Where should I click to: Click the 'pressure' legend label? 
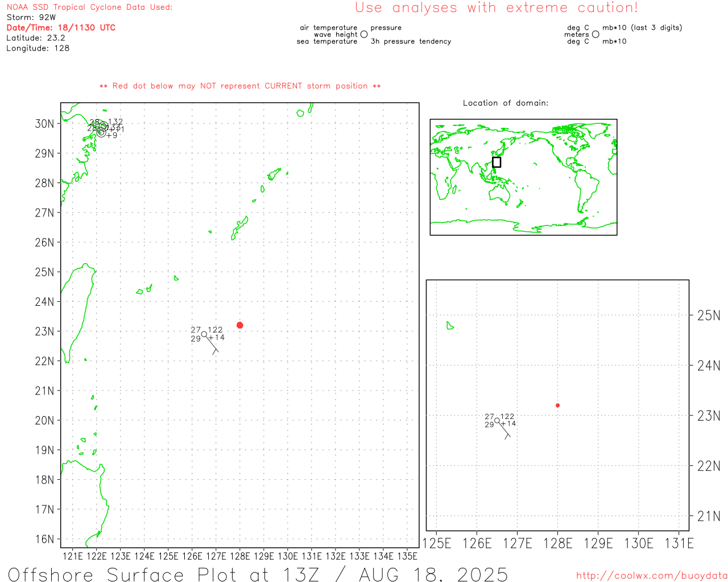pyautogui.click(x=386, y=28)
